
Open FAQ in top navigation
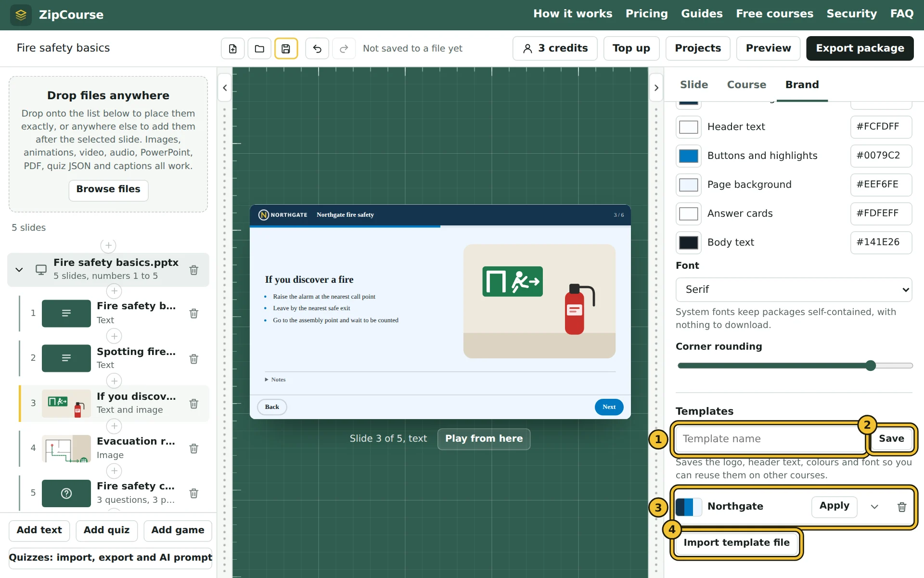tap(902, 14)
